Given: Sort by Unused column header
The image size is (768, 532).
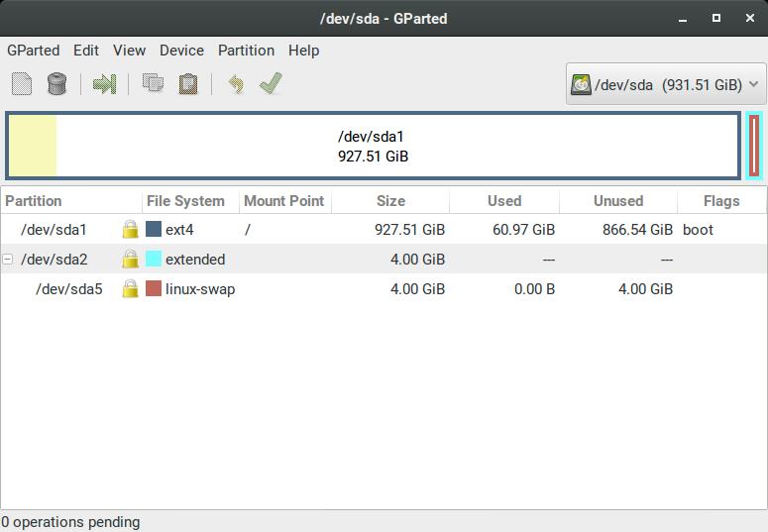Looking at the screenshot, I should click(x=618, y=201).
